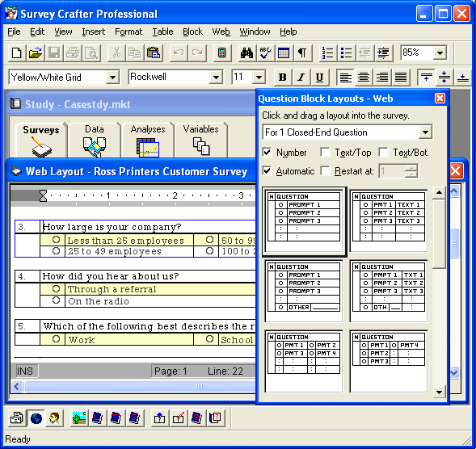Enable the Restart at checkbox

[325, 171]
